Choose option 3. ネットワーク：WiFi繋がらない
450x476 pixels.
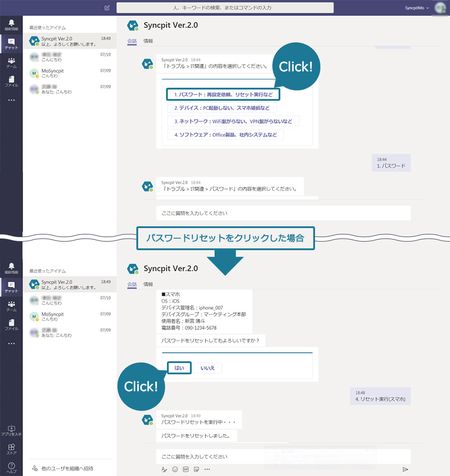point(233,121)
